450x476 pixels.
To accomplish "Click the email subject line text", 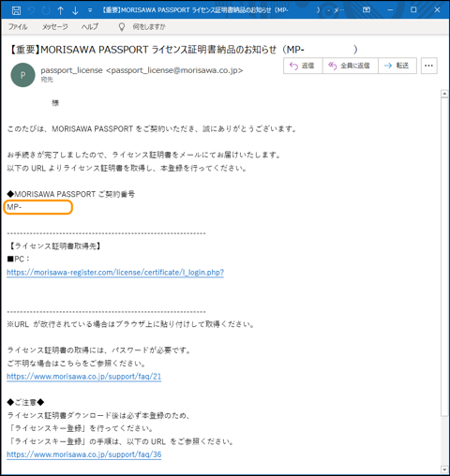I will pos(183,50).
